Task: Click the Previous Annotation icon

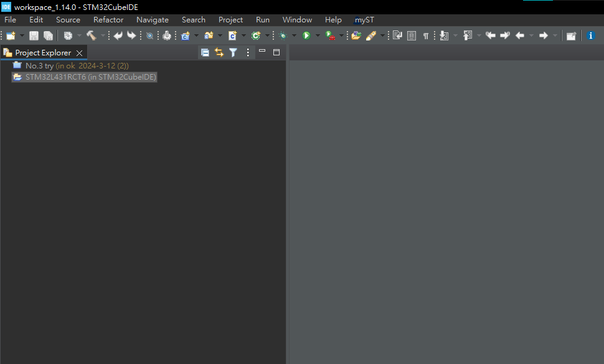Action: point(468,36)
